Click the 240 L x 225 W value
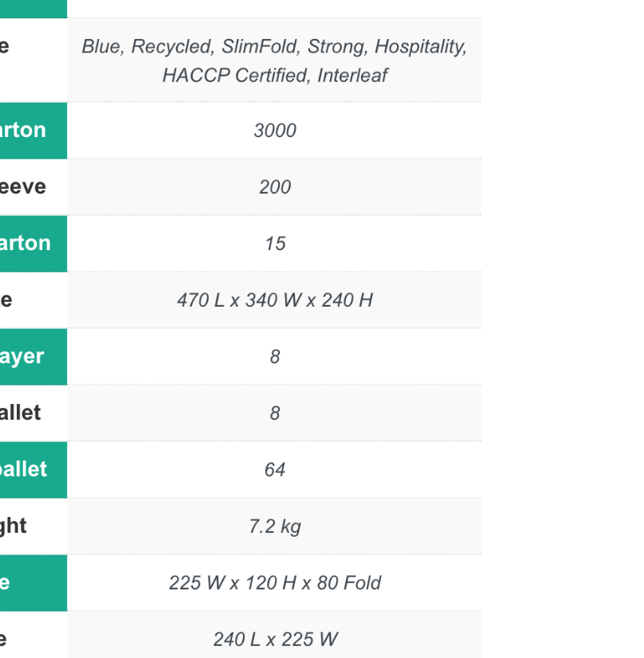644x658 pixels. pos(274,639)
